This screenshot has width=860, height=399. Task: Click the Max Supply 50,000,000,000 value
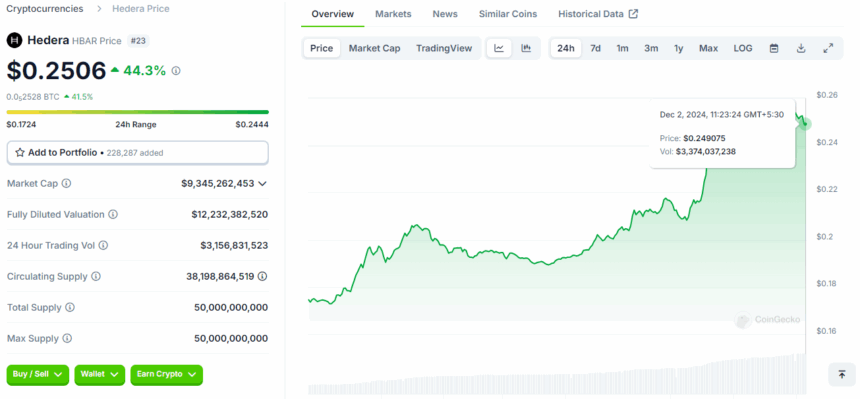click(x=231, y=339)
